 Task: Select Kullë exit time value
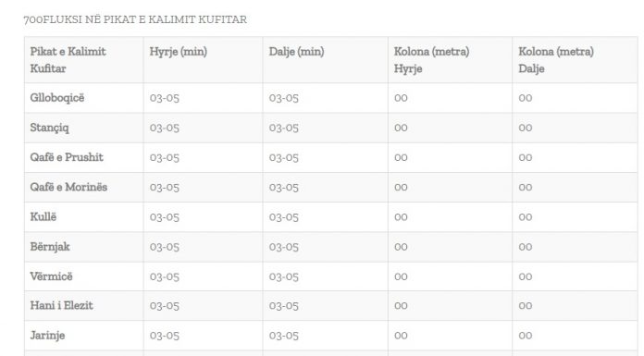[x=284, y=216]
